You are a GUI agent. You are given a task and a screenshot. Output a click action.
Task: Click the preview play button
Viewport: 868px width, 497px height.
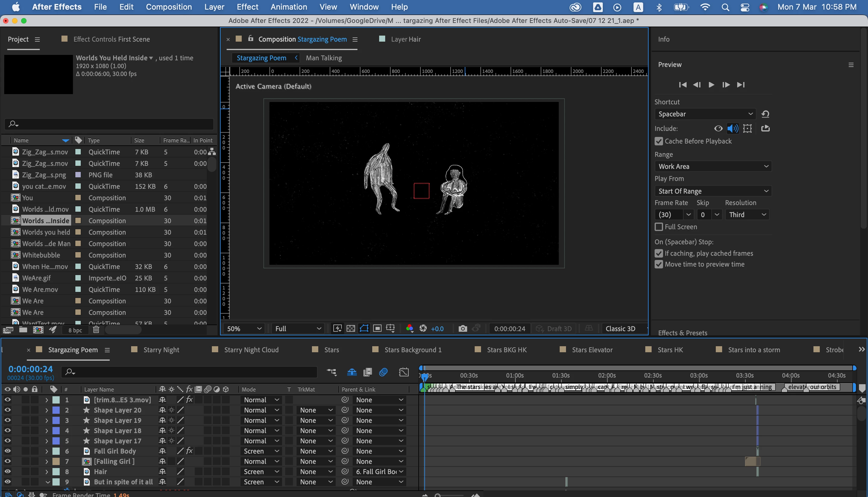tap(711, 85)
